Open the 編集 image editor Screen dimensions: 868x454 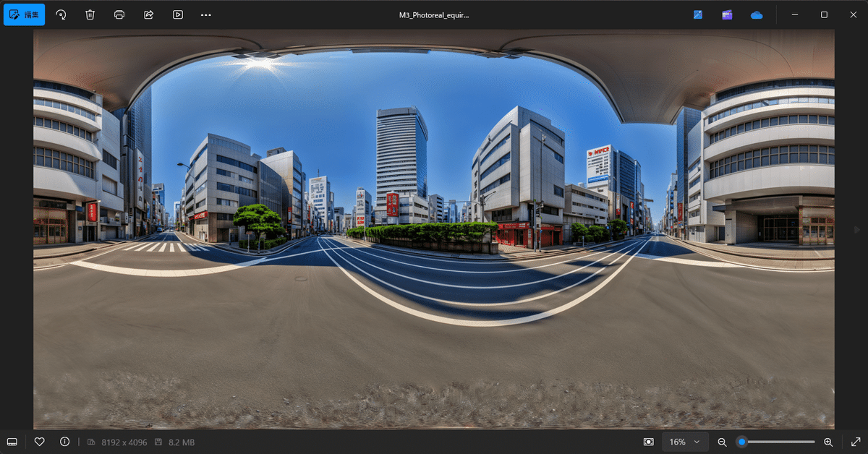tap(24, 14)
